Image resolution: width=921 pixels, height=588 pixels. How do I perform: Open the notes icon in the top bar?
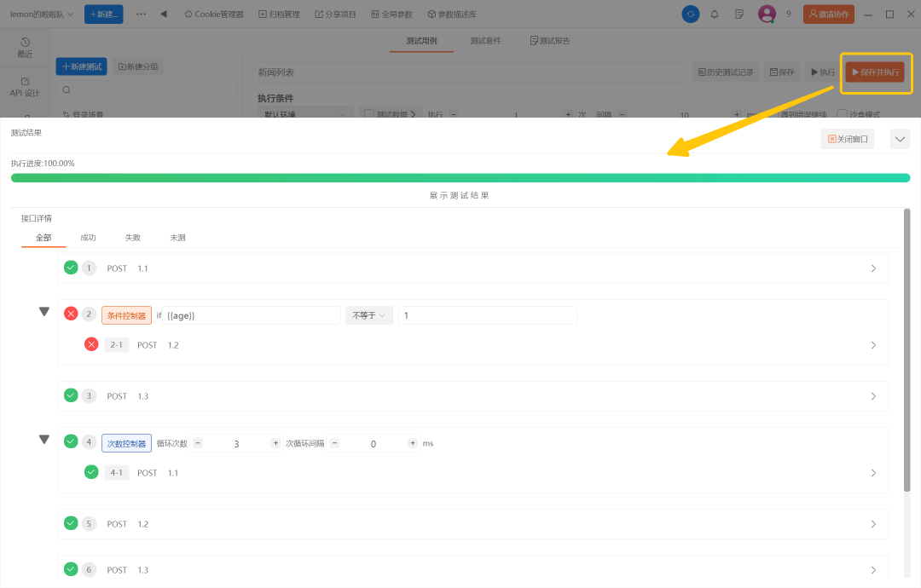click(739, 14)
